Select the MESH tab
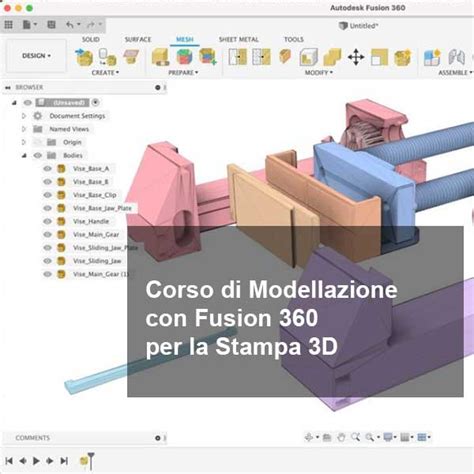 (x=184, y=39)
